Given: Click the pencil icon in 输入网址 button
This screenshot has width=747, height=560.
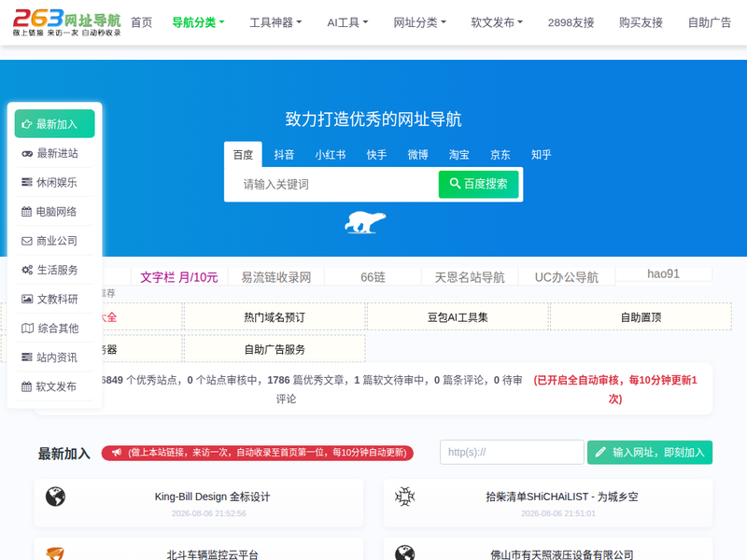Looking at the screenshot, I should tap(600, 452).
